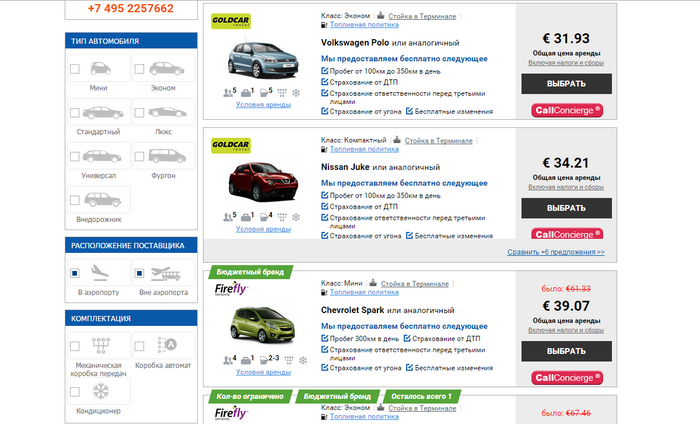This screenshot has width=700, height=424.
Task: Click the red Nissan Juke car photo
Action: pyautogui.click(x=263, y=182)
